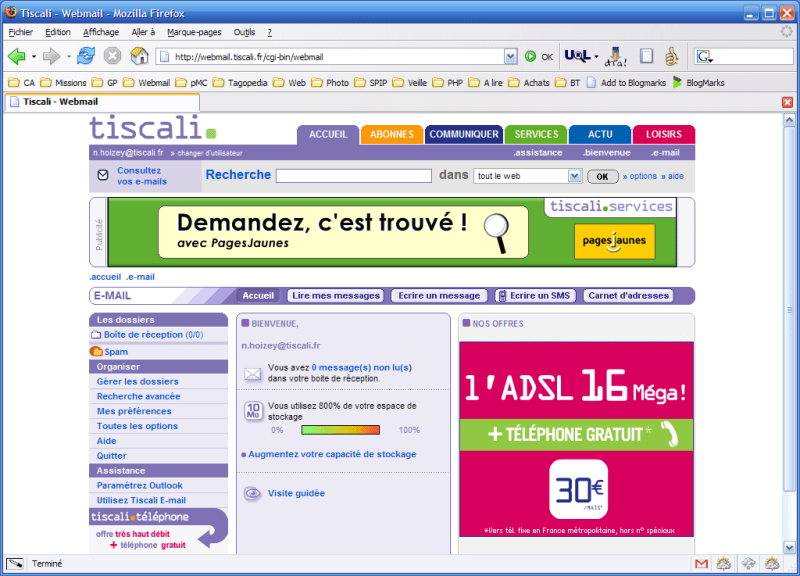Viewport: 800px width, 576px height.
Task: Switch to the COMMUNIQUER tab
Action: tap(464, 135)
